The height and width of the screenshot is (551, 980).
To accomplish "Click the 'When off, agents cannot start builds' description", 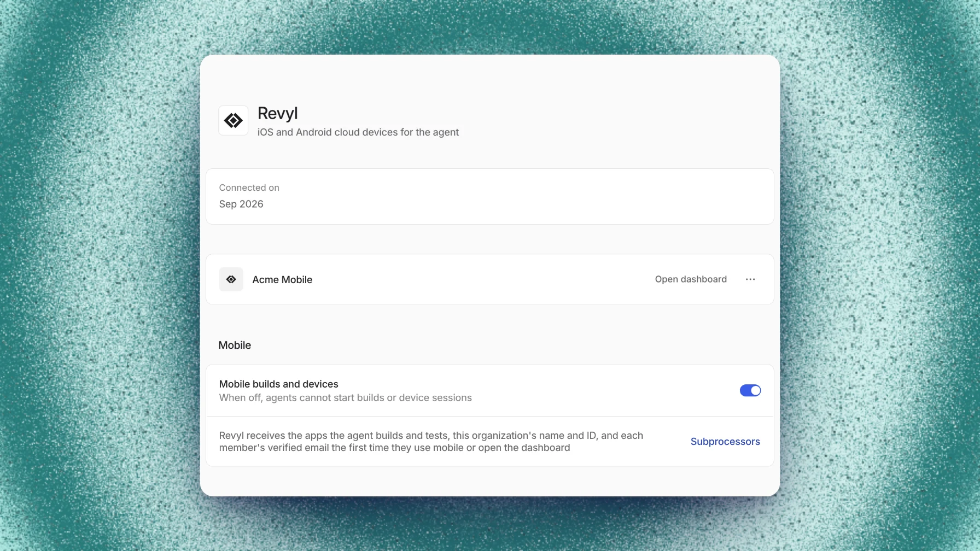I will [x=346, y=398].
